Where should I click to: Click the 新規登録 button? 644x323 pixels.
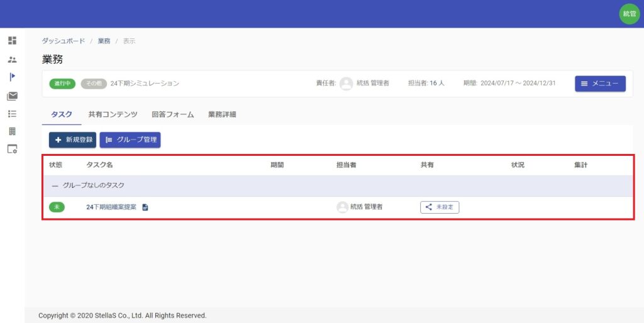72,140
